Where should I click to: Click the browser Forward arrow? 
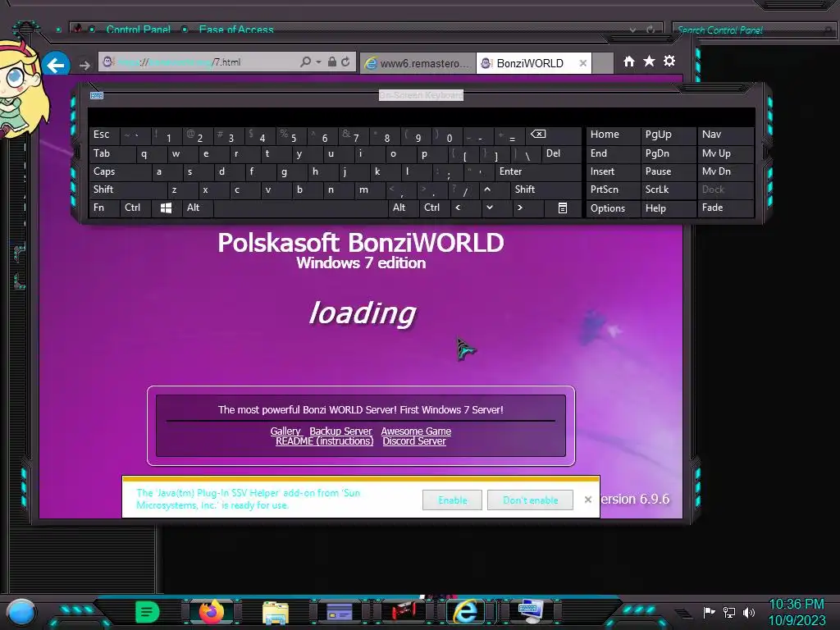(x=84, y=65)
